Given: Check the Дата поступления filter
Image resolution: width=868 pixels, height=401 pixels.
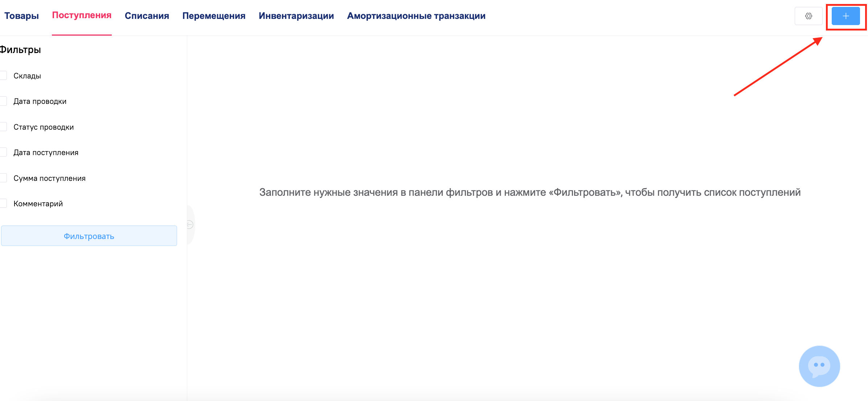Looking at the screenshot, I should 3,152.
